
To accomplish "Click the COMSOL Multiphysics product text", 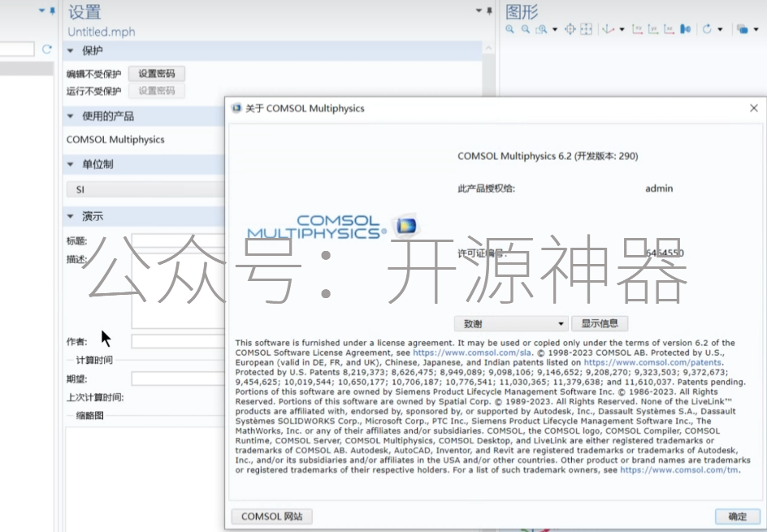I will pyautogui.click(x=115, y=140).
